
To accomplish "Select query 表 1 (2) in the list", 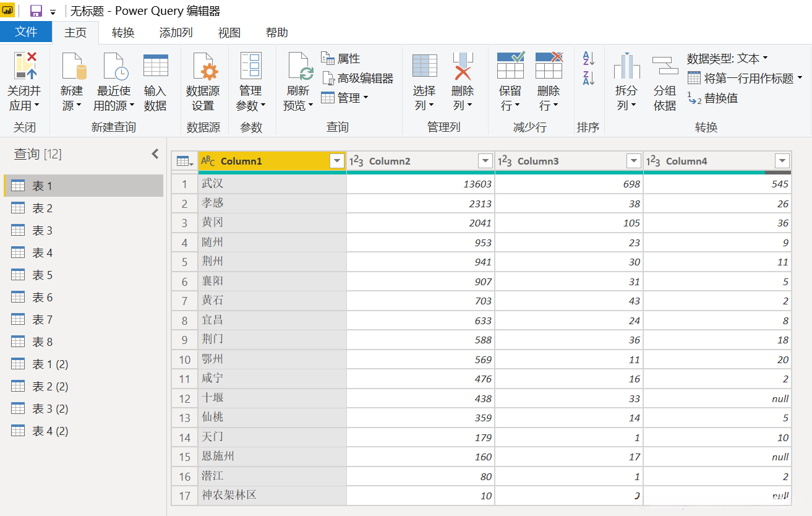I will click(x=84, y=364).
